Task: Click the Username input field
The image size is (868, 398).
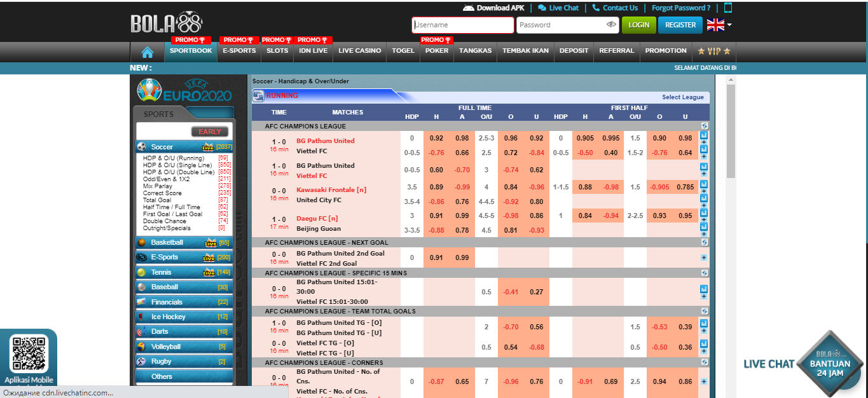Action: pos(463,25)
